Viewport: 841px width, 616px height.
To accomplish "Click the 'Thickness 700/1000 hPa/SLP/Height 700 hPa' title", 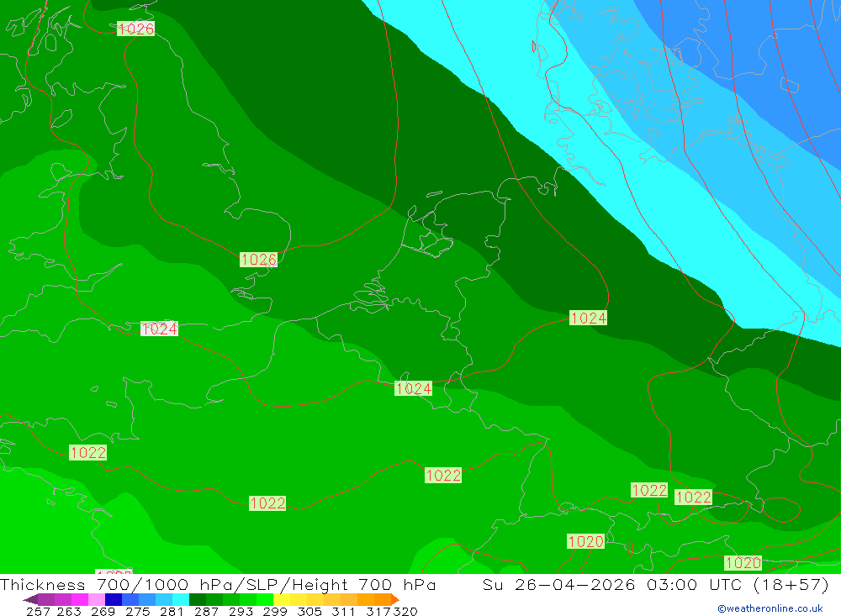I will 218,584.
